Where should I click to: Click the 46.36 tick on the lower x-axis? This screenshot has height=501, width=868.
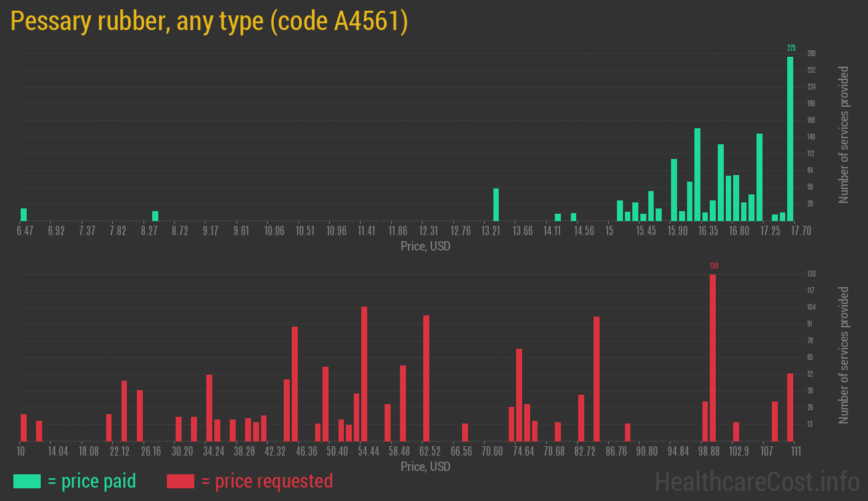[306, 452]
